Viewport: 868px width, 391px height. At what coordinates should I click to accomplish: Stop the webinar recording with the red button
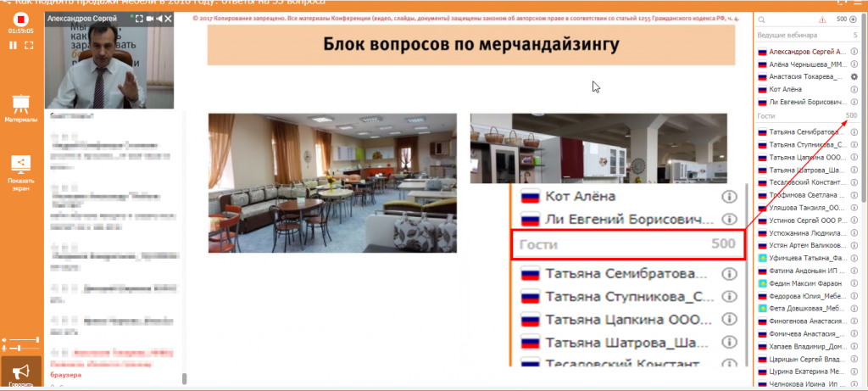21,19
